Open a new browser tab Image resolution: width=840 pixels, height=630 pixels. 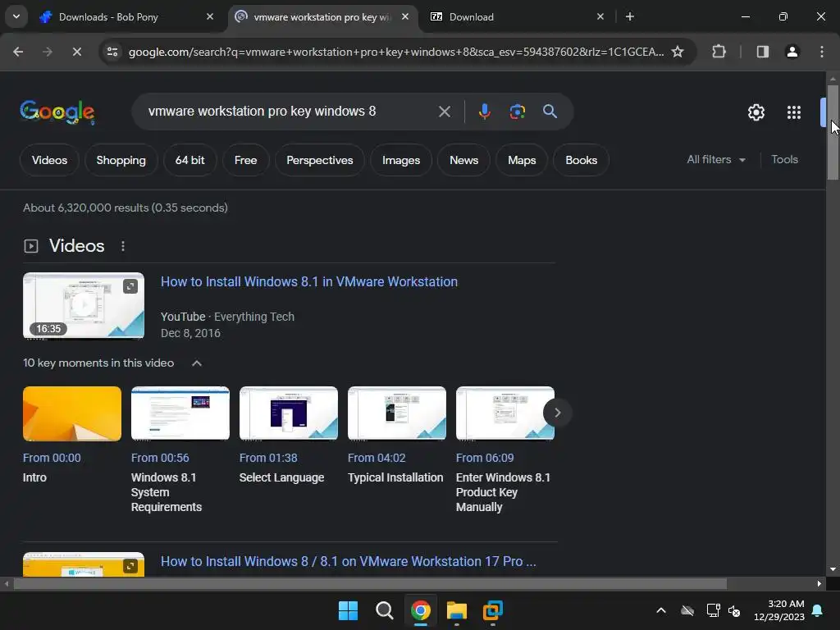click(630, 16)
